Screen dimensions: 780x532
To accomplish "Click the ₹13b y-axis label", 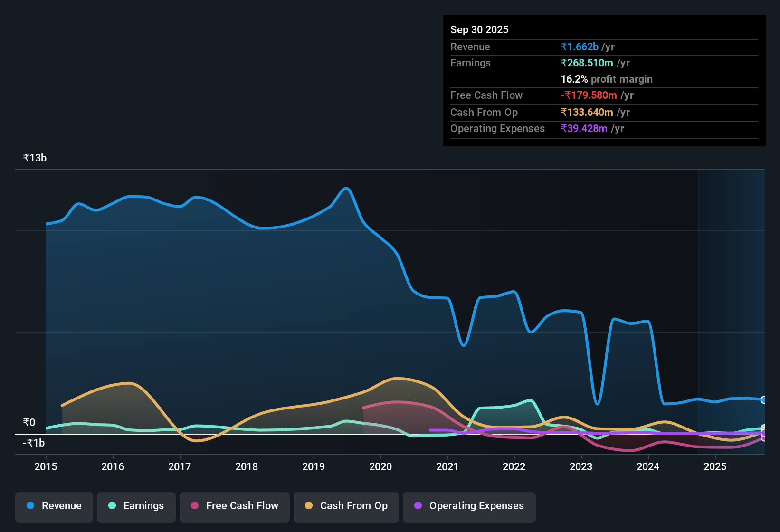I will (34, 158).
